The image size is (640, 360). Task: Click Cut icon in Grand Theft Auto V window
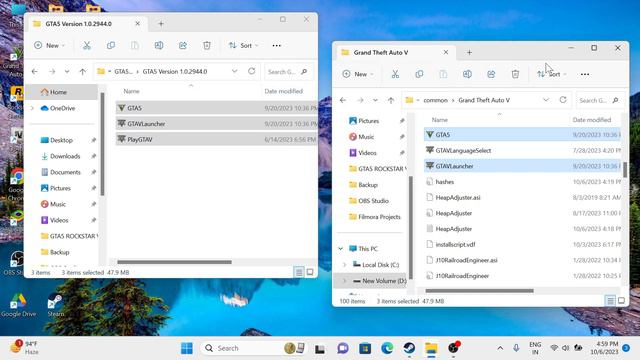[395, 74]
